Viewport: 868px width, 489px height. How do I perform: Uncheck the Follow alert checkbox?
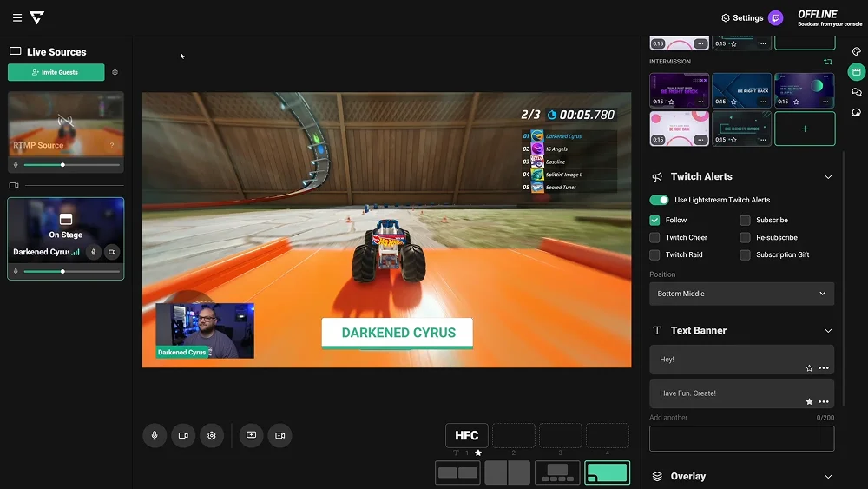pyautogui.click(x=654, y=220)
